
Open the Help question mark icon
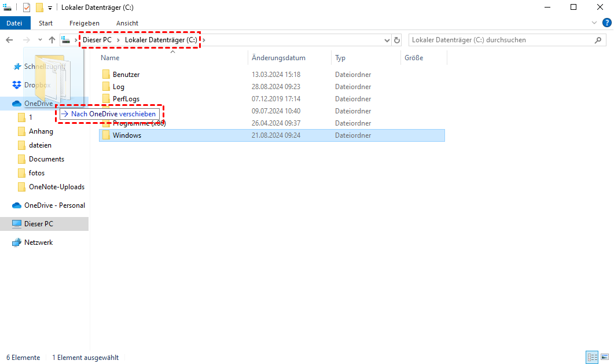click(606, 23)
